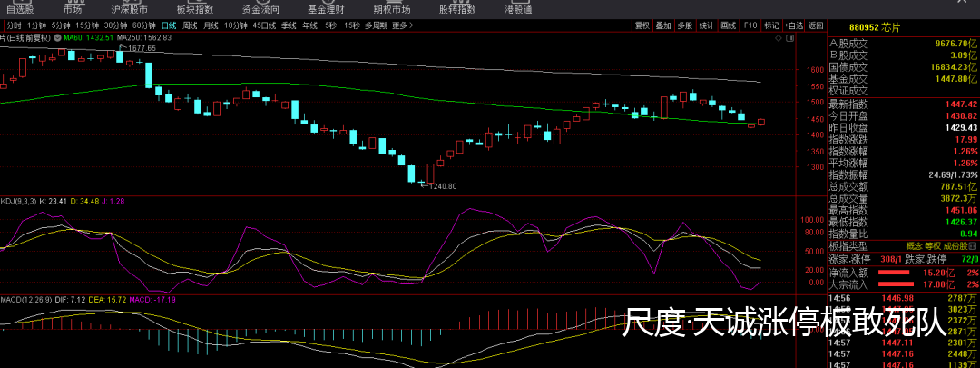This screenshot has height=368, width=980.
Task: Switch to the 60分钟 period tab
Action: (143, 25)
